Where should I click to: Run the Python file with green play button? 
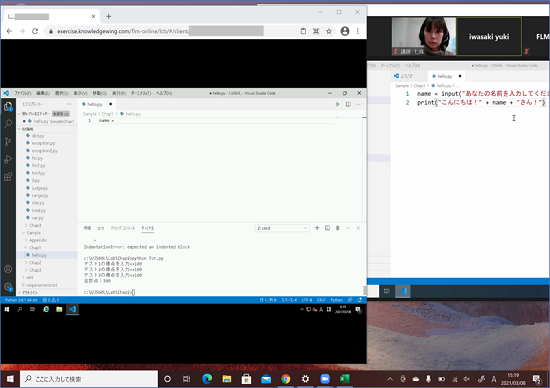[337, 104]
